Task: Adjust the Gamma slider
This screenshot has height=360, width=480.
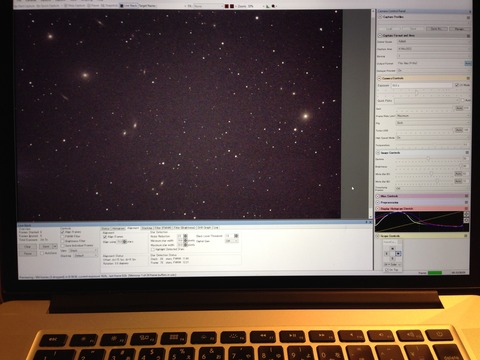Action: [x=428, y=158]
